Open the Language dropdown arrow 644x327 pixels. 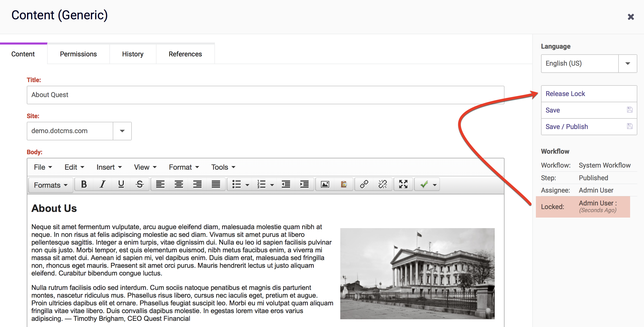628,64
